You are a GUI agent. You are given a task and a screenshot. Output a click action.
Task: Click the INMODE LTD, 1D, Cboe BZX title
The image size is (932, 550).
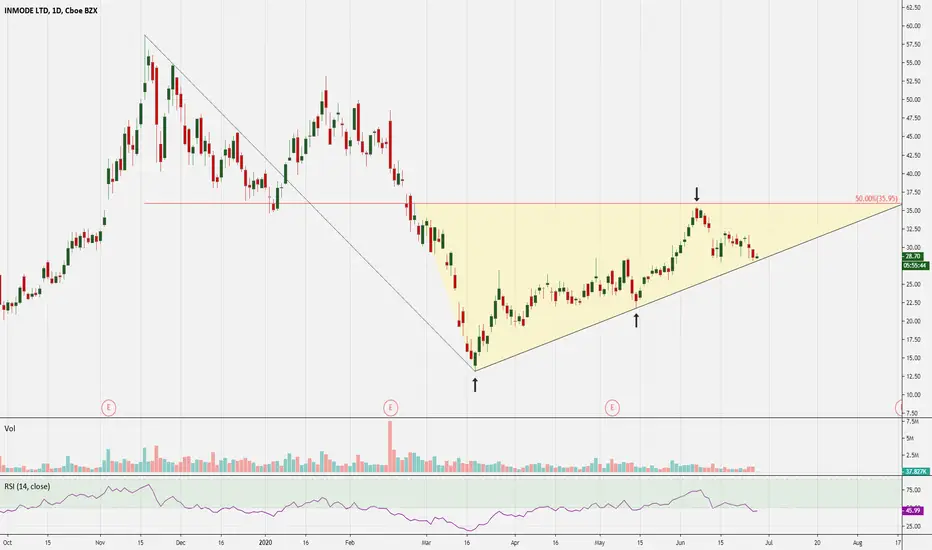pyautogui.click(x=51, y=11)
